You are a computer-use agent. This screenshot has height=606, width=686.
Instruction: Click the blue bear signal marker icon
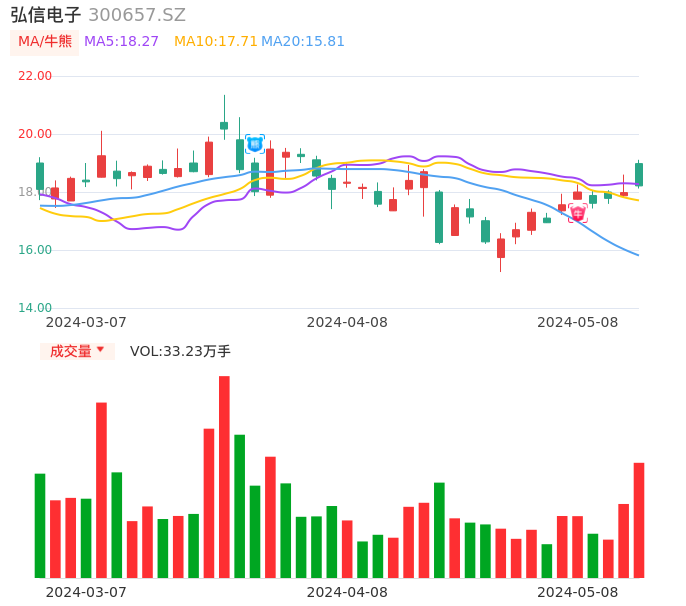(x=254, y=144)
